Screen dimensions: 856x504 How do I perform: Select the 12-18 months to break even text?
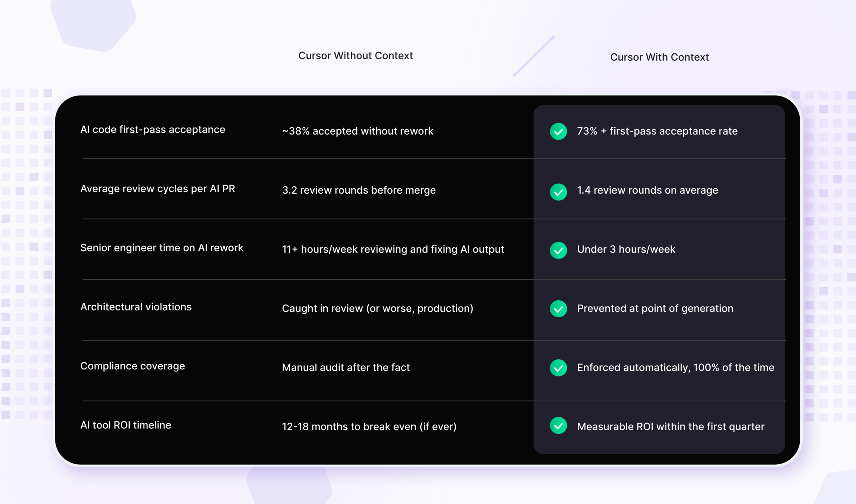(x=369, y=427)
